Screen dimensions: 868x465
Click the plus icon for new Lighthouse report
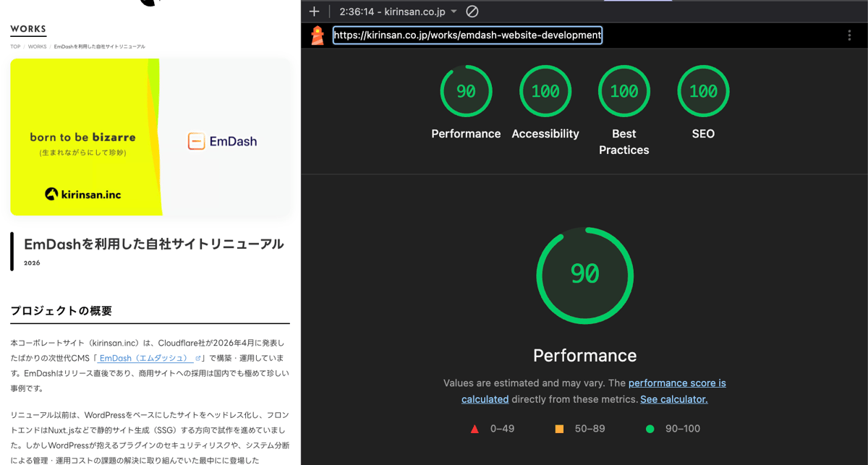314,12
